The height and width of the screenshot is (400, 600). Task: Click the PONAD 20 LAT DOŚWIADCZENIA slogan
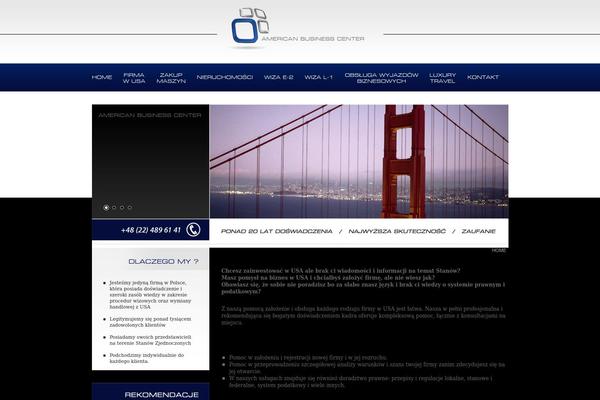coord(277,231)
